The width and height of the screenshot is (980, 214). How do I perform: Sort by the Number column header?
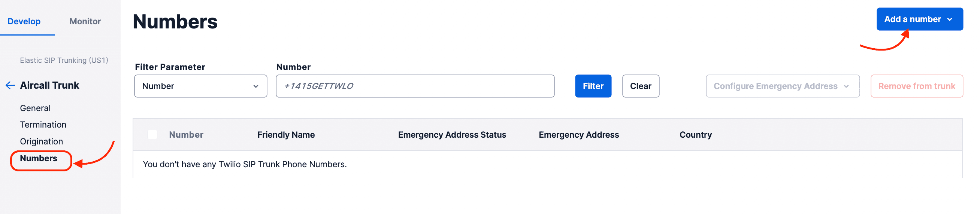[x=186, y=135]
